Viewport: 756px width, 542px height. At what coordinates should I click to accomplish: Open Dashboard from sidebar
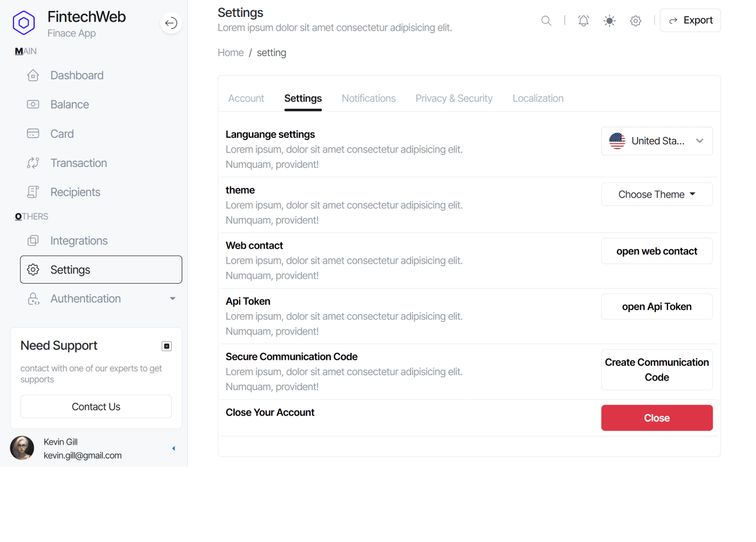[101, 75]
